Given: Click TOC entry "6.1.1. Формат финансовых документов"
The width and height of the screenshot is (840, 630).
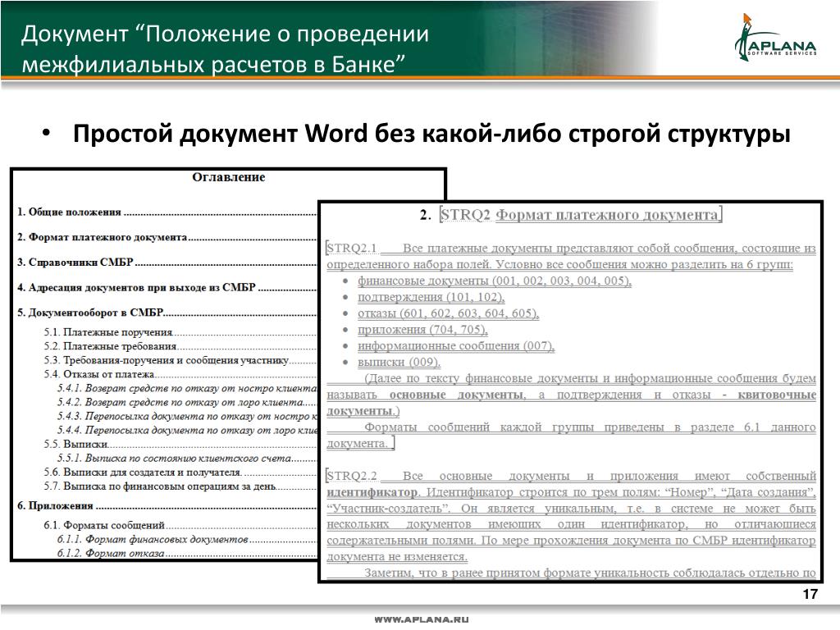Looking at the screenshot, I should pyautogui.click(x=187, y=539).
